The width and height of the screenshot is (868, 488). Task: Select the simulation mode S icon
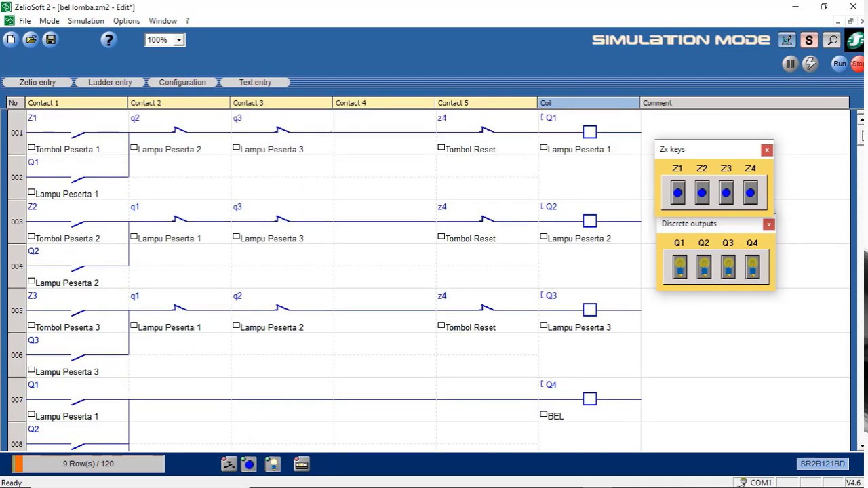[x=809, y=41]
